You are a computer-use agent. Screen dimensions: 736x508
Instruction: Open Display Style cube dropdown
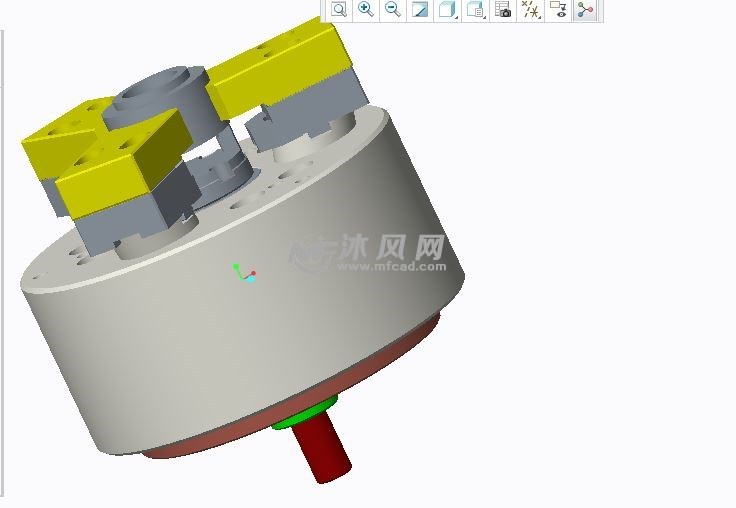coord(447,10)
